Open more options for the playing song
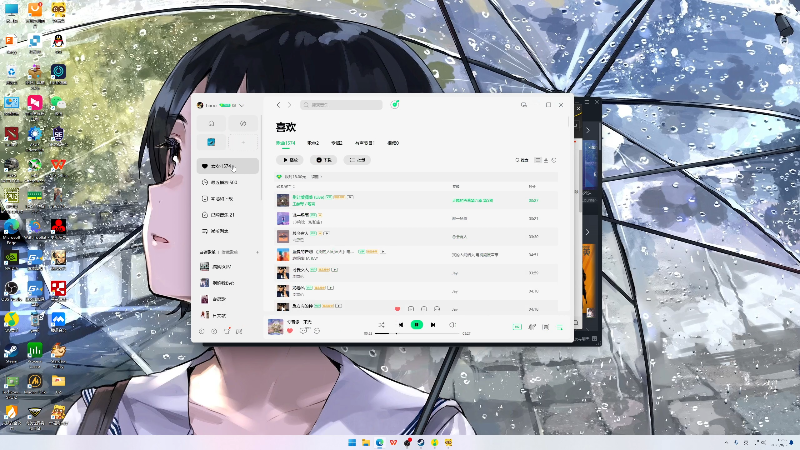 317,331
